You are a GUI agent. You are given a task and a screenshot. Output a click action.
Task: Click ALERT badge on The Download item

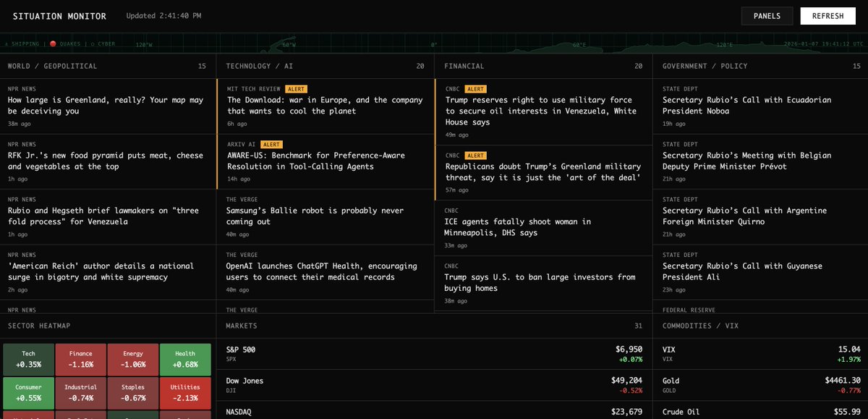coord(296,89)
